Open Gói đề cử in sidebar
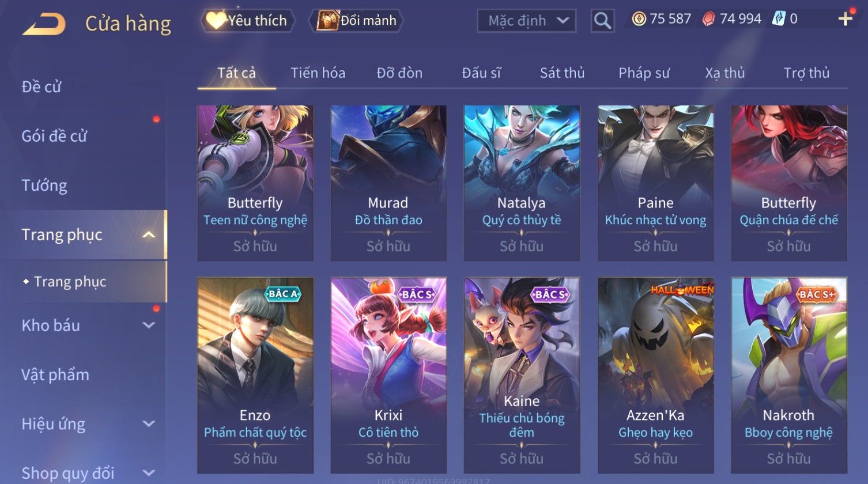 [54, 136]
